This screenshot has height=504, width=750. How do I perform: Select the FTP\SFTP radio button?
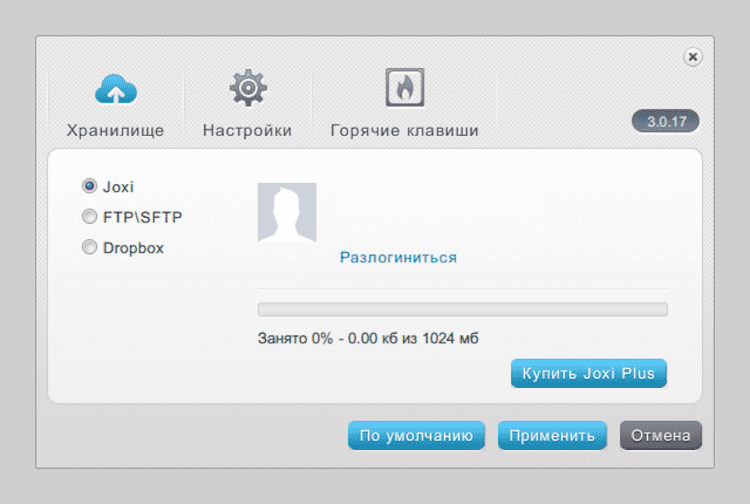click(89, 217)
